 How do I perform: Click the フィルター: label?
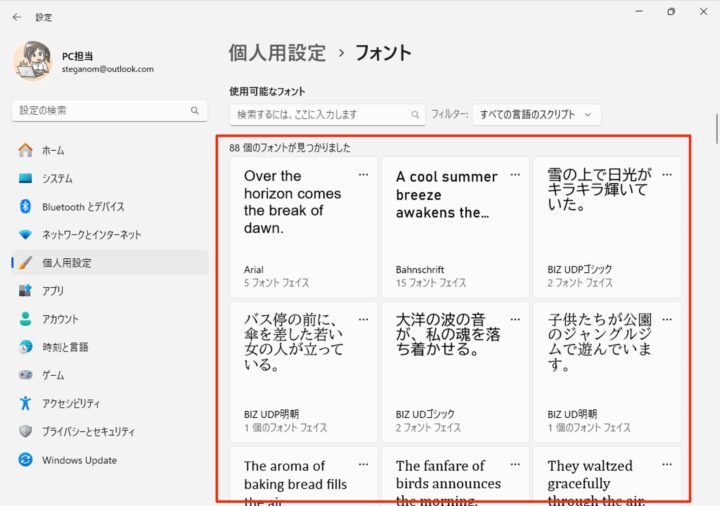tap(449, 114)
